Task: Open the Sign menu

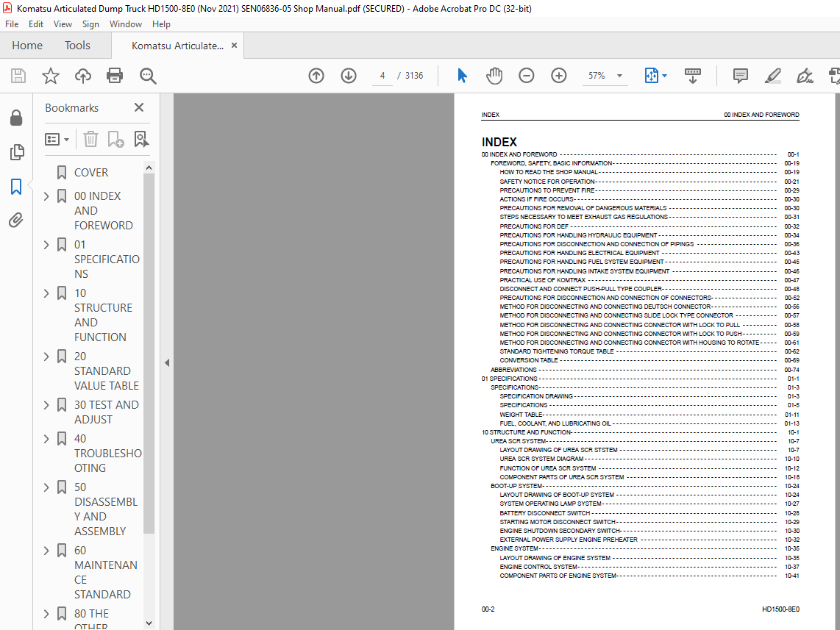Action: pos(90,24)
